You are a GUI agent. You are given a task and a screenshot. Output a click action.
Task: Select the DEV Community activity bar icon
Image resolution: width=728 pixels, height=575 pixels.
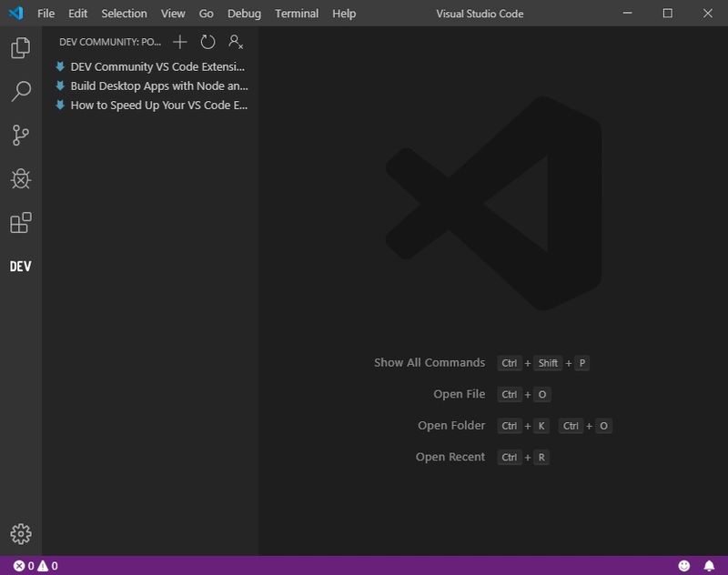click(x=20, y=267)
